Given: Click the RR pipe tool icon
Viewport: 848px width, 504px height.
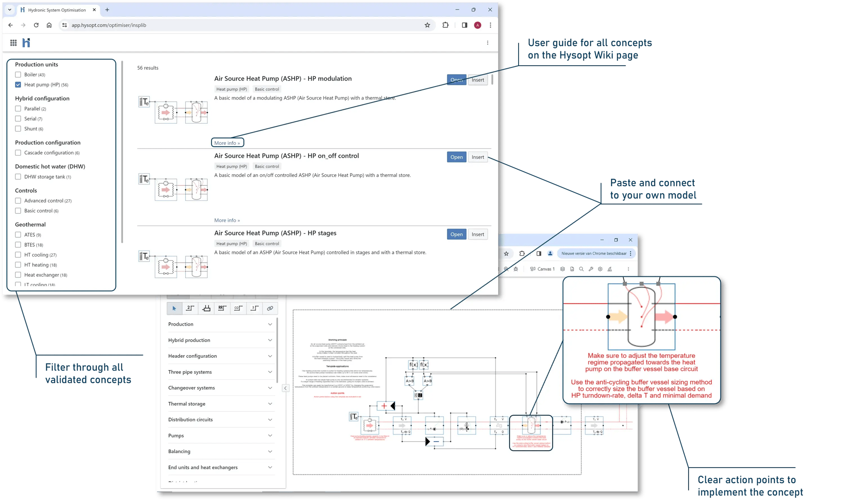Looking at the screenshot, I should 222,308.
